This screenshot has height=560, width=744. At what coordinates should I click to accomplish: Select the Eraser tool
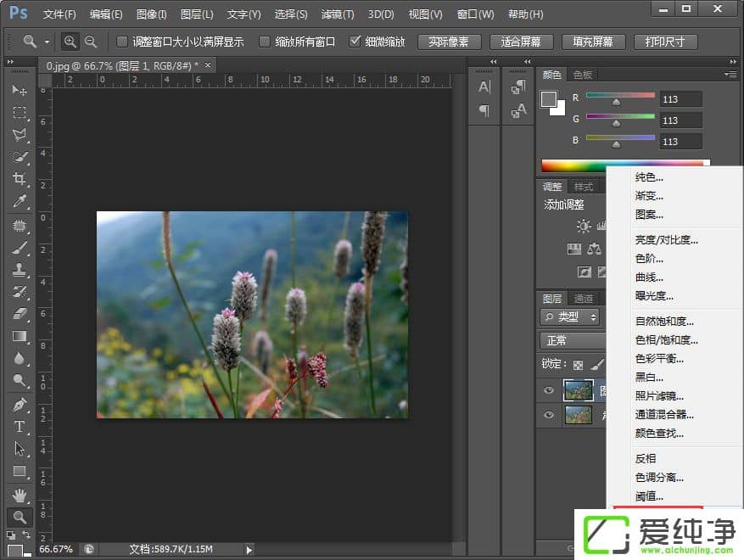coord(19,314)
